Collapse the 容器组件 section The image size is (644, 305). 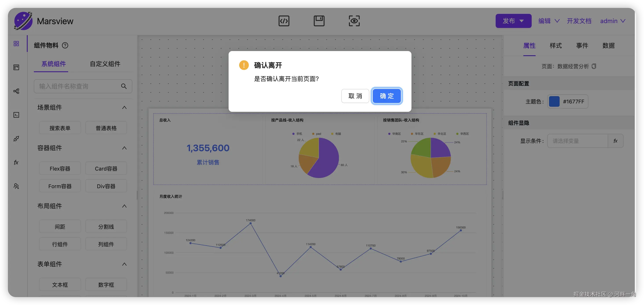[x=124, y=148]
